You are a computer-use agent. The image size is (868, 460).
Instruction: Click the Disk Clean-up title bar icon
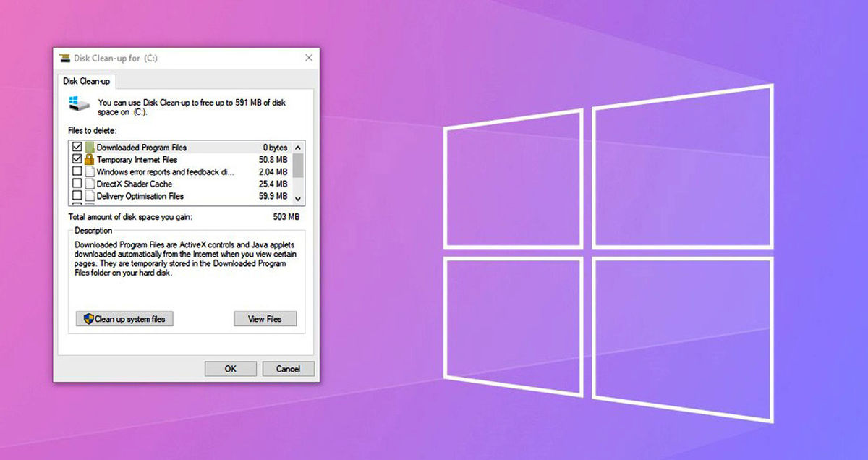64,58
